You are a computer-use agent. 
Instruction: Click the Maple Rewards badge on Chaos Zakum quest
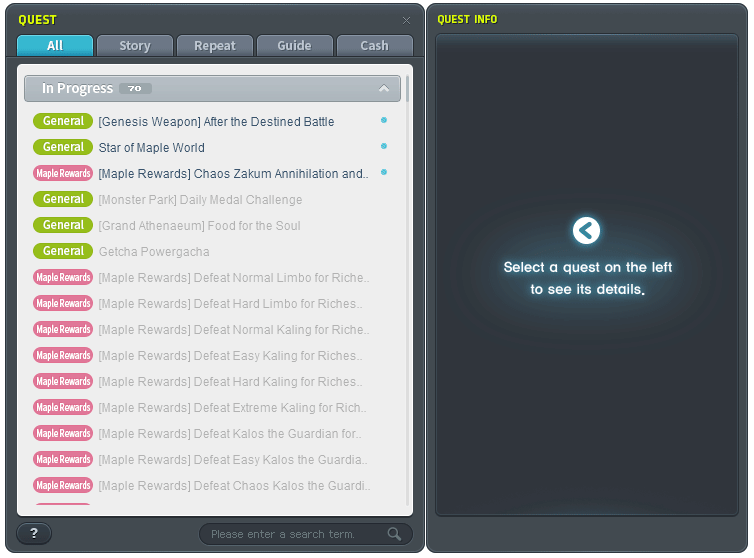click(63, 173)
